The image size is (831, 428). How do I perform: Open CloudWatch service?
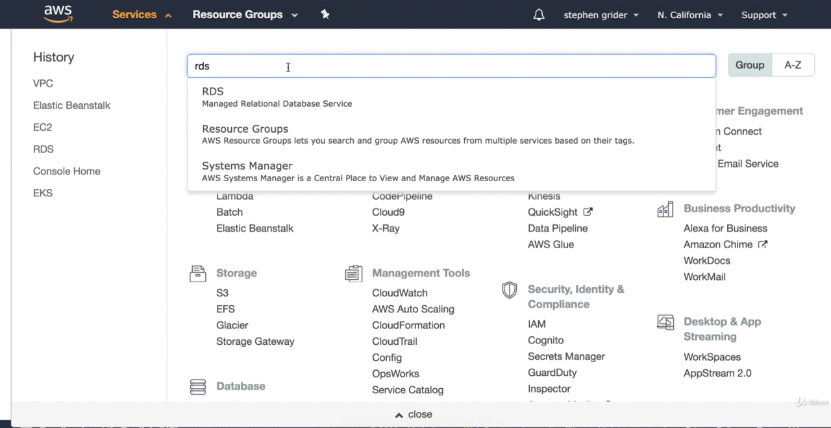[400, 293]
